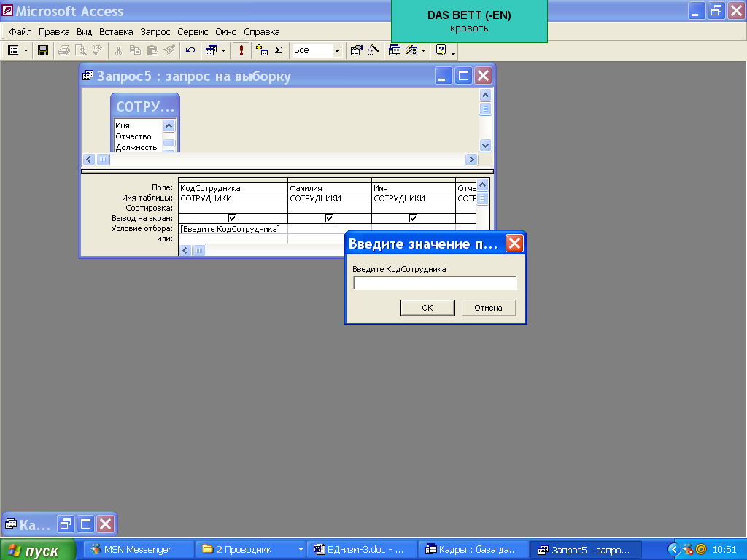
Task: Open toolbar options arrow after Help
Action: pyautogui.click(x=454, y=52)
